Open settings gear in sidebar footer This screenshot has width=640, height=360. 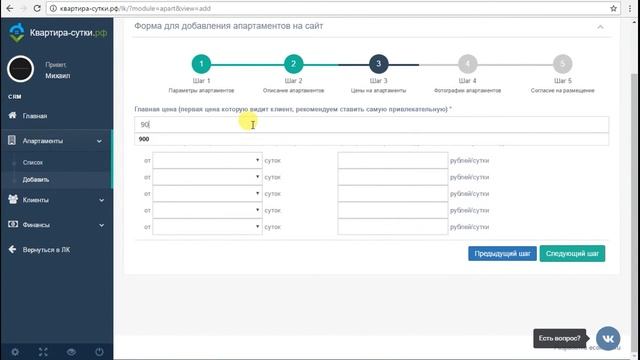(15, 352)
